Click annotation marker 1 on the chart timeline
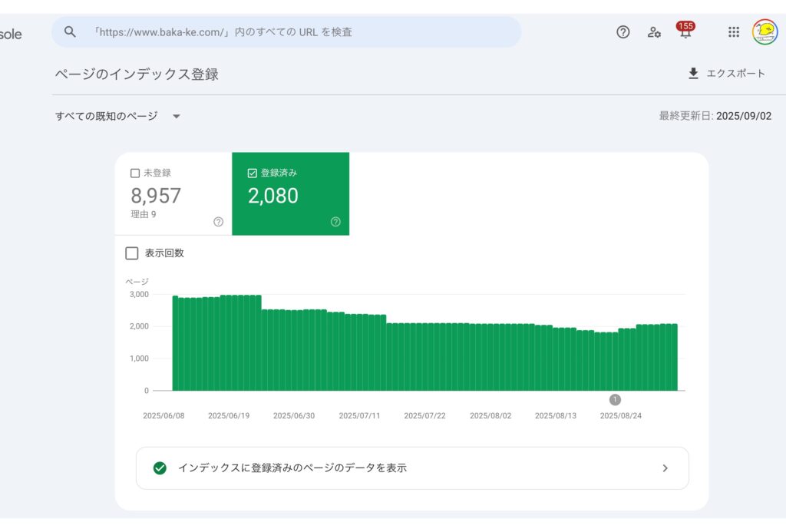The width and height of the screenshot is (786, 532). point(615,400)
